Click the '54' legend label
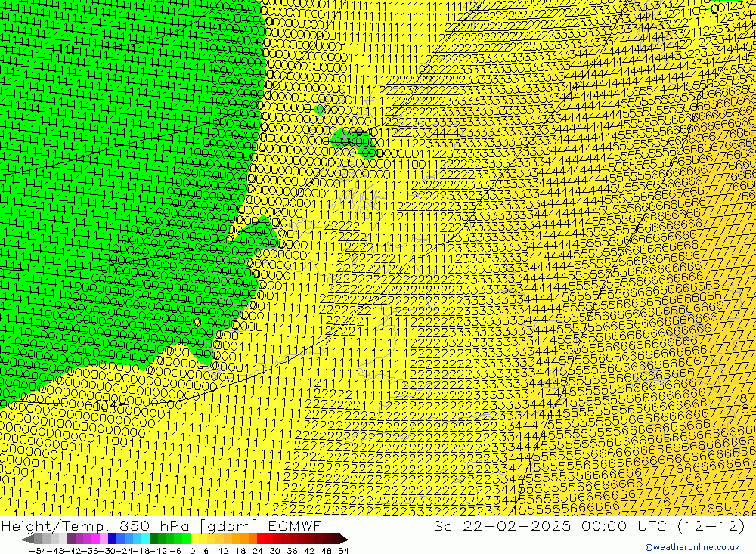 343,551
